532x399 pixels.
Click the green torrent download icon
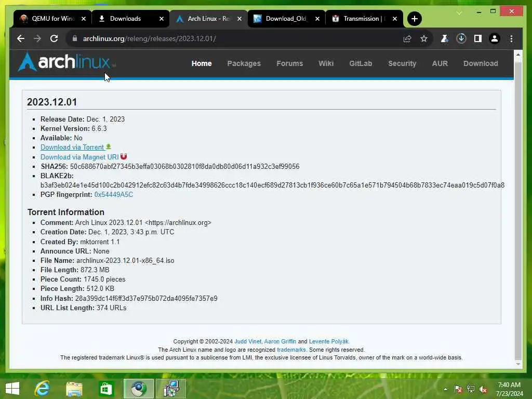pos(108,147)
